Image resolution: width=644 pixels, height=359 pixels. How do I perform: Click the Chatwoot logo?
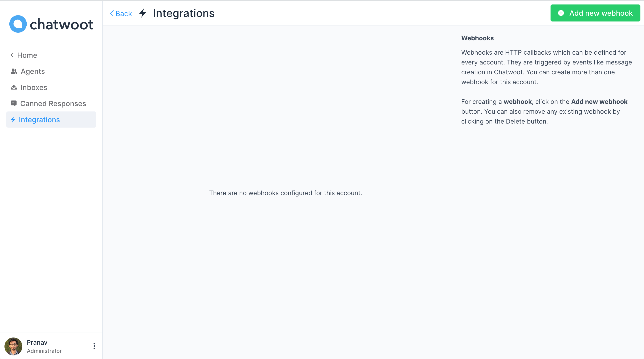(51, 24)
